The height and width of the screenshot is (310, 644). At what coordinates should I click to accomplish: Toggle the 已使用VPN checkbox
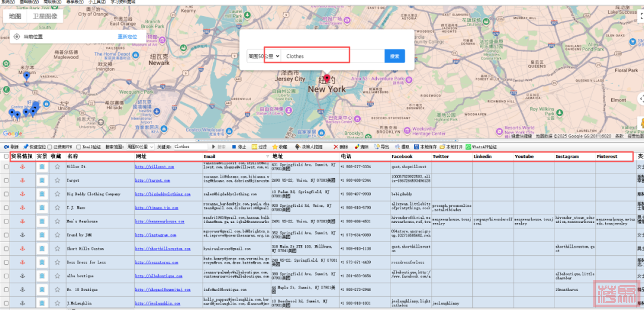(50, 147)
